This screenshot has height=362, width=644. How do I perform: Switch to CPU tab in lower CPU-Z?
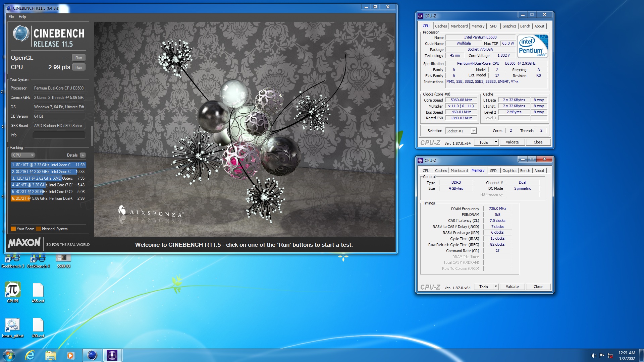coord(426,171)
